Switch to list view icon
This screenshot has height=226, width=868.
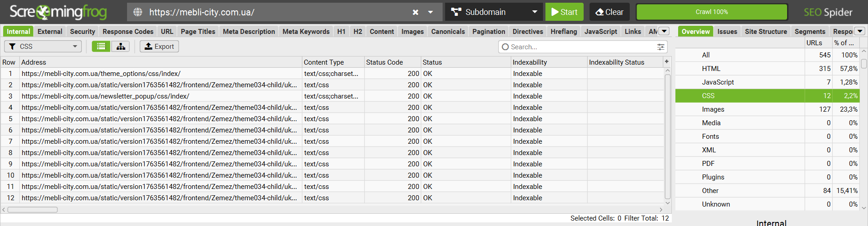pyautogui.click(x=101, y=47)
